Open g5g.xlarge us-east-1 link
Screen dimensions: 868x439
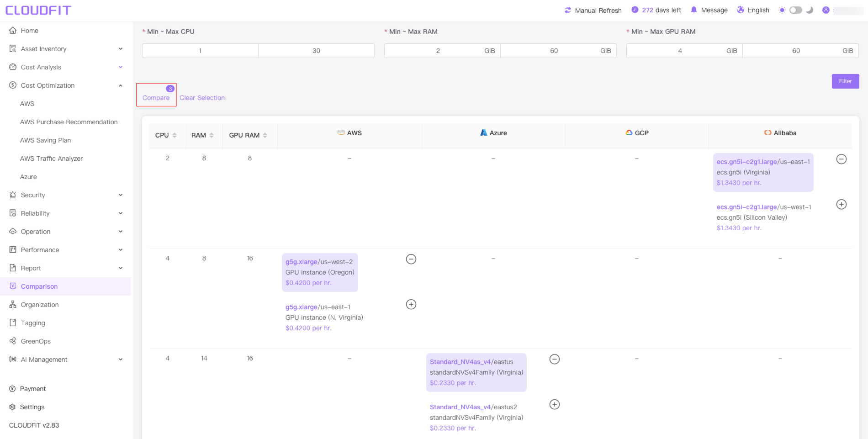301,307
